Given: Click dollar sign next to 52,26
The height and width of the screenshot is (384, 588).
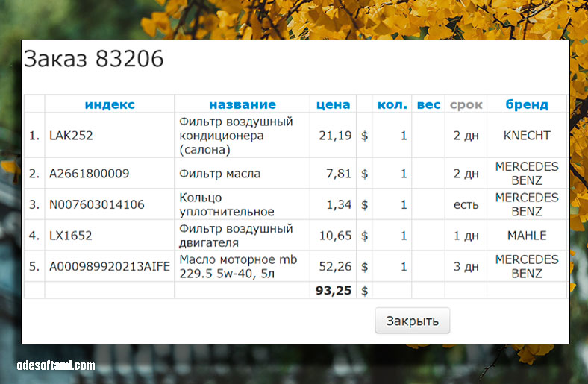Looking at the screenshot, I should click(x=364, y=267).
